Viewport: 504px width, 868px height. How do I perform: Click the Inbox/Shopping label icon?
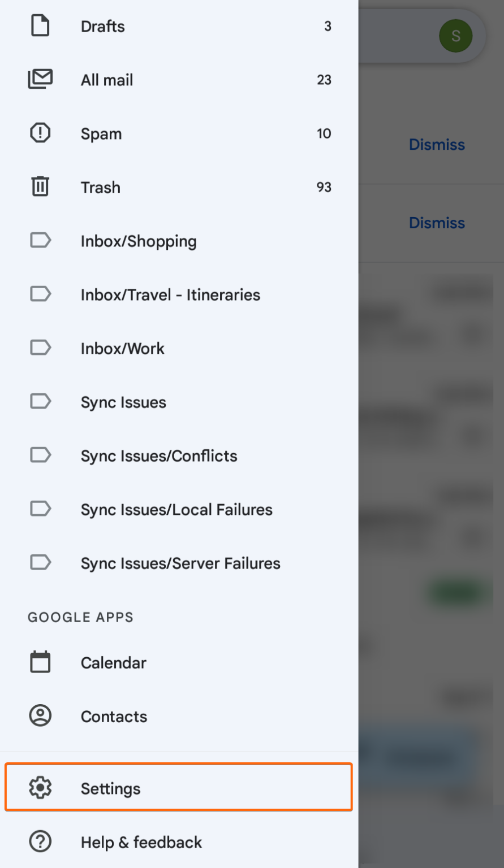40,241
